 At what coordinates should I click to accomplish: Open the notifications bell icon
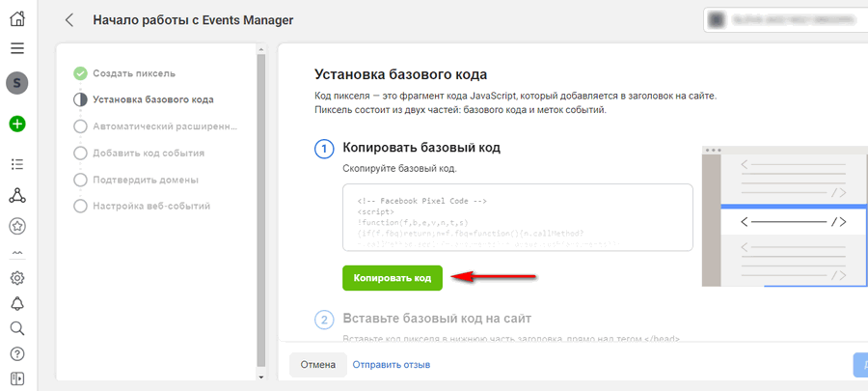(17, 303)
